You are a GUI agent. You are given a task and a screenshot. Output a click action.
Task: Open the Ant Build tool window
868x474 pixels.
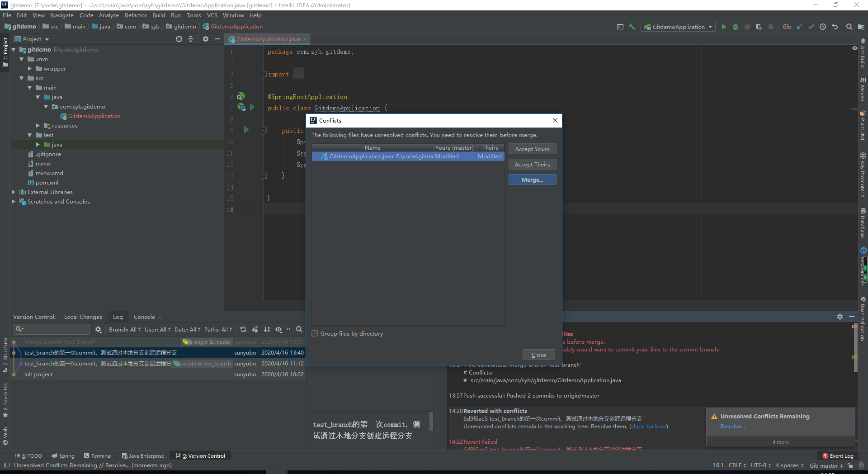(x=863, y=53)
